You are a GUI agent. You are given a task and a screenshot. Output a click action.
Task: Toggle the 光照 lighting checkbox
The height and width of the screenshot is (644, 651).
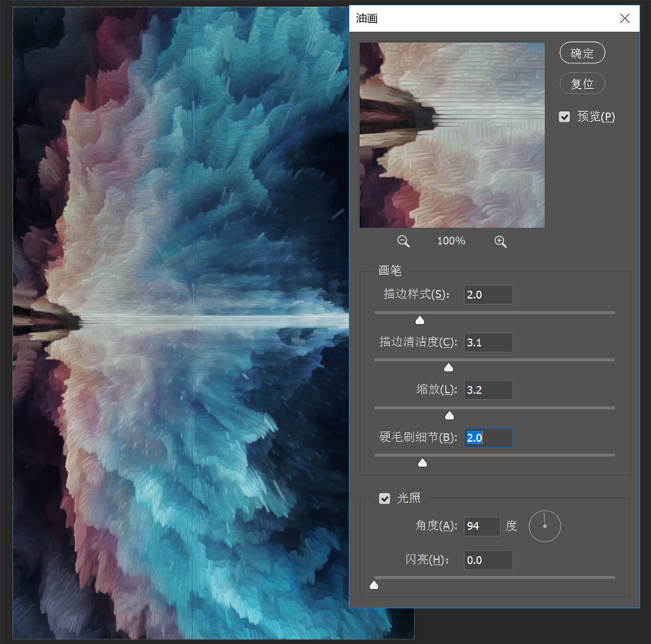[x=384, y=499]
